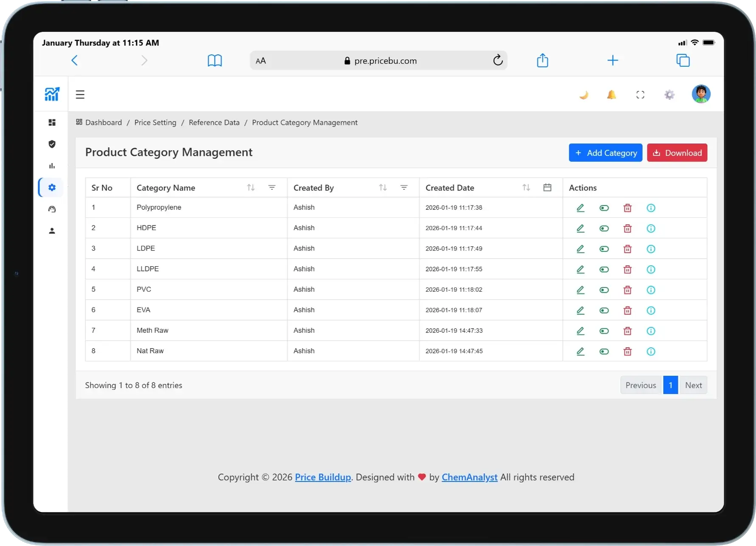Toggle status for the Nat Raw category
This screenshot has height=546, width=756.
tap(604, 351)
